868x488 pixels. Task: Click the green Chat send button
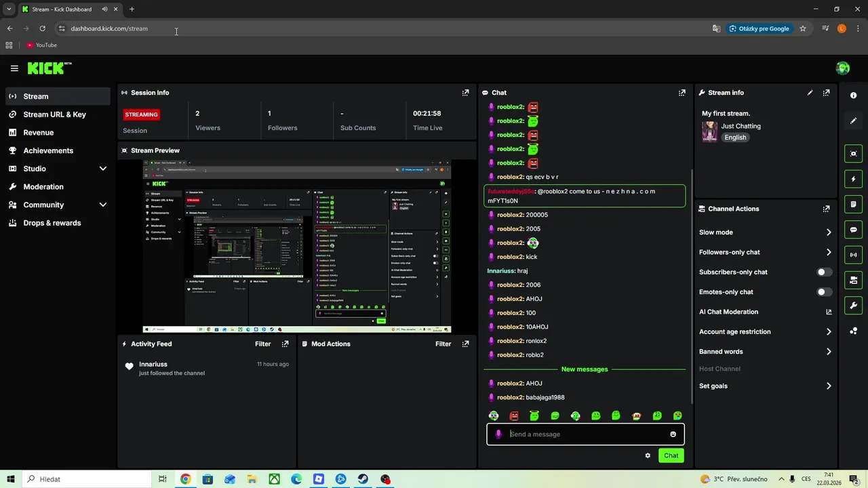pyautogui.click(x=671, y=455)
